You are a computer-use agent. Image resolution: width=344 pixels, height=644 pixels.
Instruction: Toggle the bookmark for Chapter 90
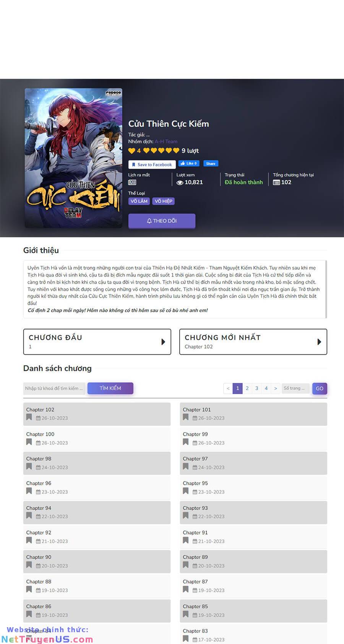click(29, 565)
